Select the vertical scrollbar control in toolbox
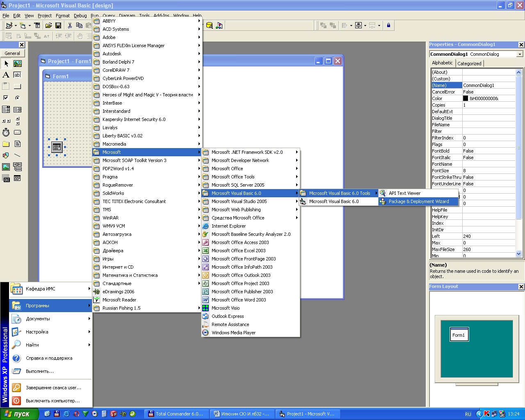This screenshot has width=525, height=420. (18, 121)
